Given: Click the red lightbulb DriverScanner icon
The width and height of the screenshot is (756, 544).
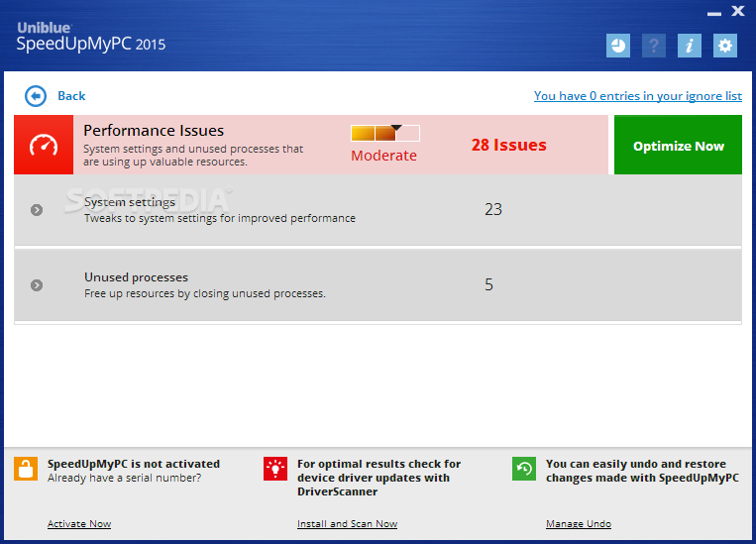Looking at the screenshot, I should pos(275,469).
